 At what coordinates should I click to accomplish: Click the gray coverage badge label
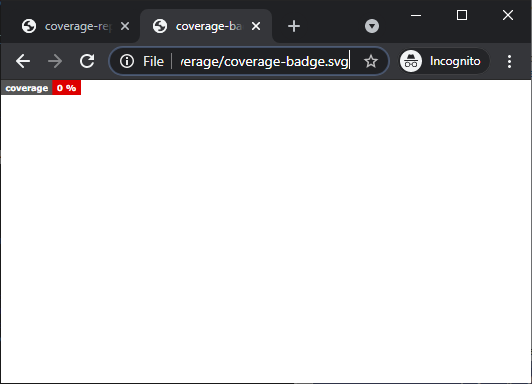coord(27,88)
